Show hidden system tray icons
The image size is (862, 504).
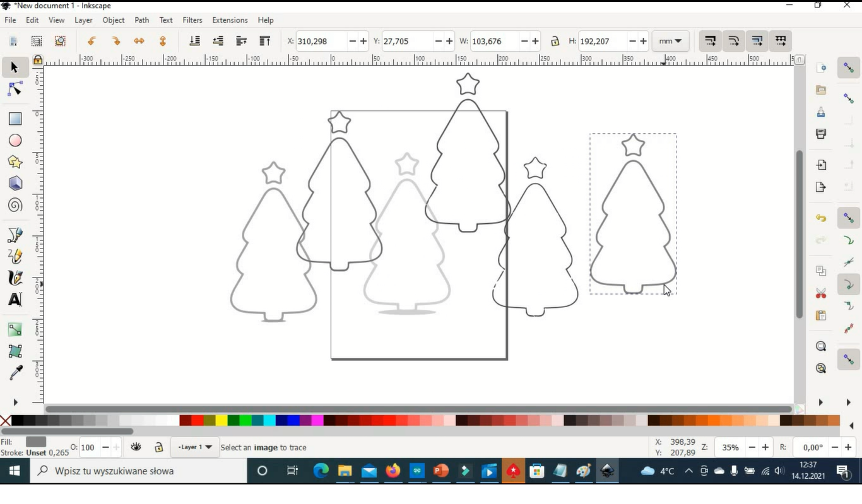pyautogui.click(x=688, y=471)
